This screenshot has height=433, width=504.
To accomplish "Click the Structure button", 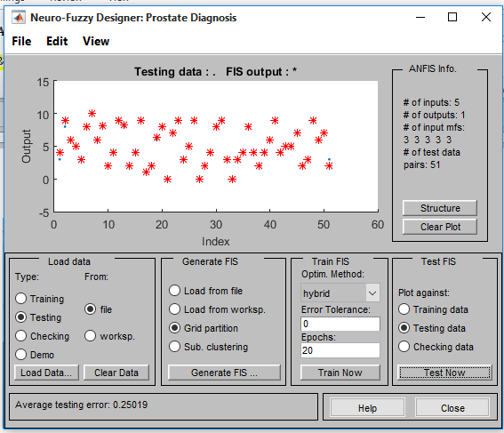I will [x=440, y=208].
